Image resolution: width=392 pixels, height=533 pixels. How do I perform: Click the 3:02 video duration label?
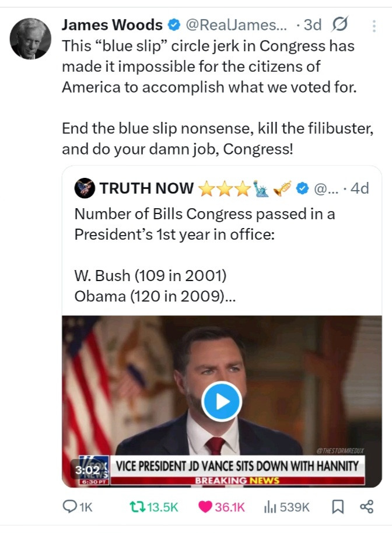83,468
